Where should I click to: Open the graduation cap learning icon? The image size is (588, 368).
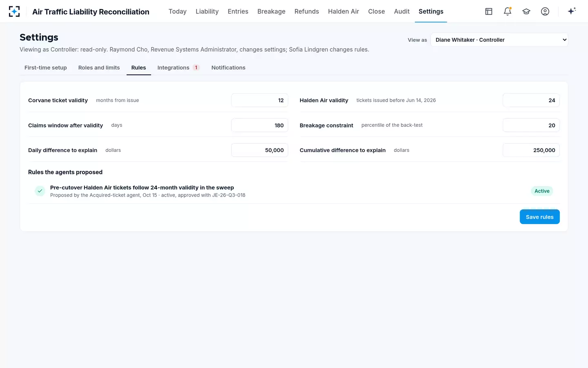coord(526,11)
